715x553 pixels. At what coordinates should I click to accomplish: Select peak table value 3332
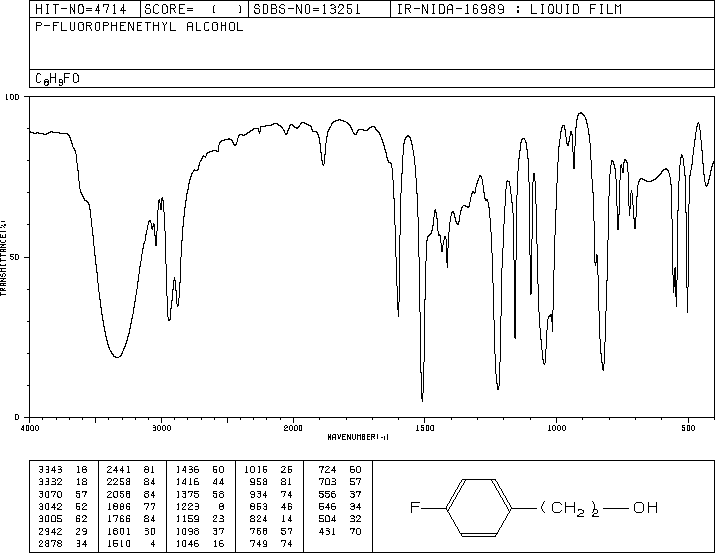pyautogui.click(x=50, y=482)
